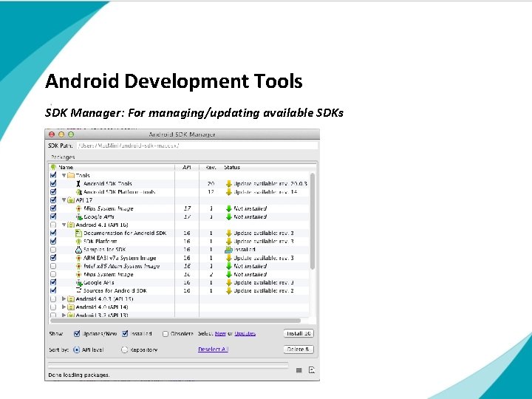
Task: Click the gray stop icon at window bottom
Action: [x=299, y=370]
